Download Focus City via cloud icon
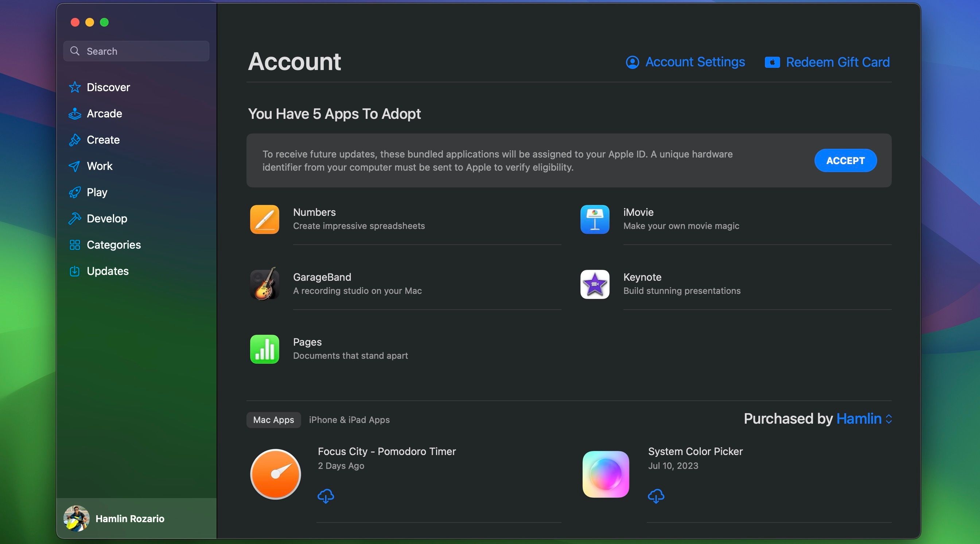 pos(326,496)
